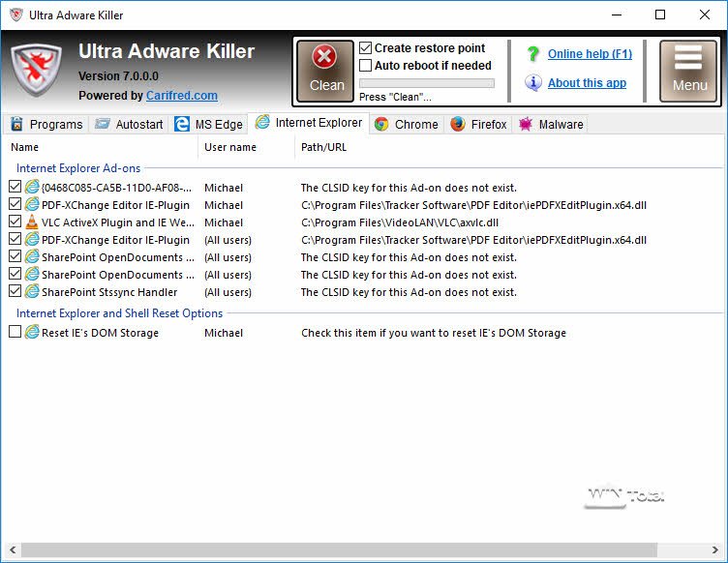Click the scroll right arrow

715,550
